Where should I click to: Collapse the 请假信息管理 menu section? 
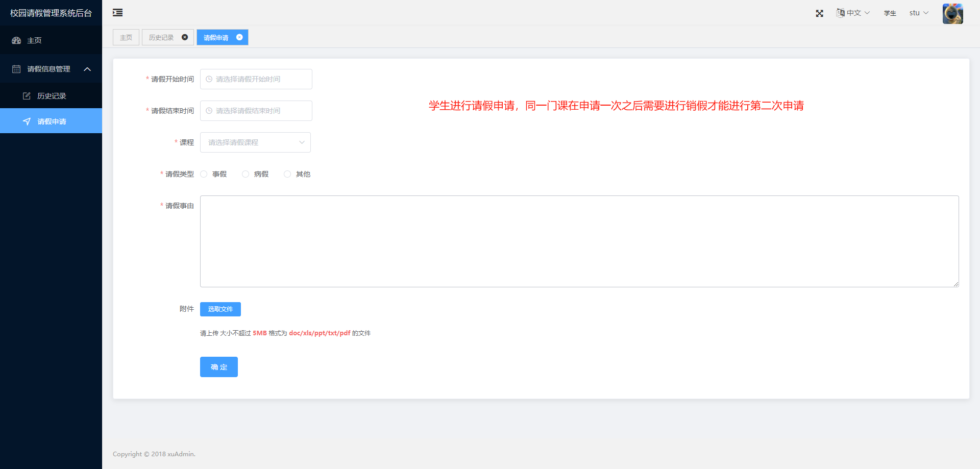coord(87,68)
